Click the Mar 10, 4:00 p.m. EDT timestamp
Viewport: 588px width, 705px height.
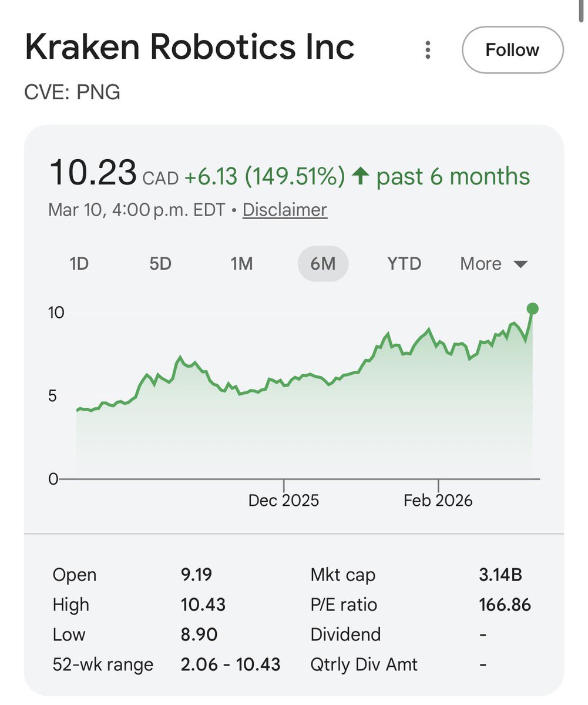pyautogui.click(x=137, y=210)
